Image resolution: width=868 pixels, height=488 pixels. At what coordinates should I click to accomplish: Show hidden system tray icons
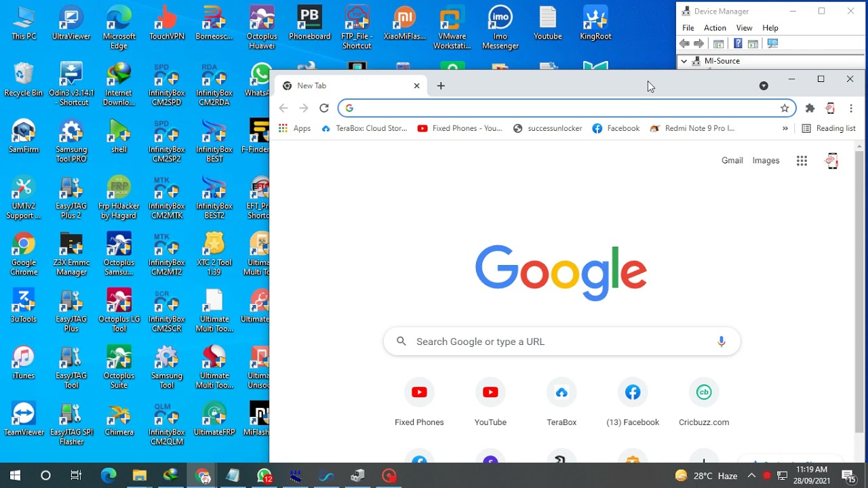pos(751,476)
